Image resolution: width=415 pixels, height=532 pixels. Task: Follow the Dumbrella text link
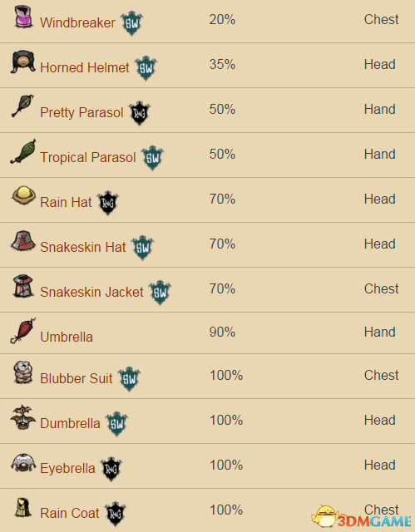tap(70, 423)
